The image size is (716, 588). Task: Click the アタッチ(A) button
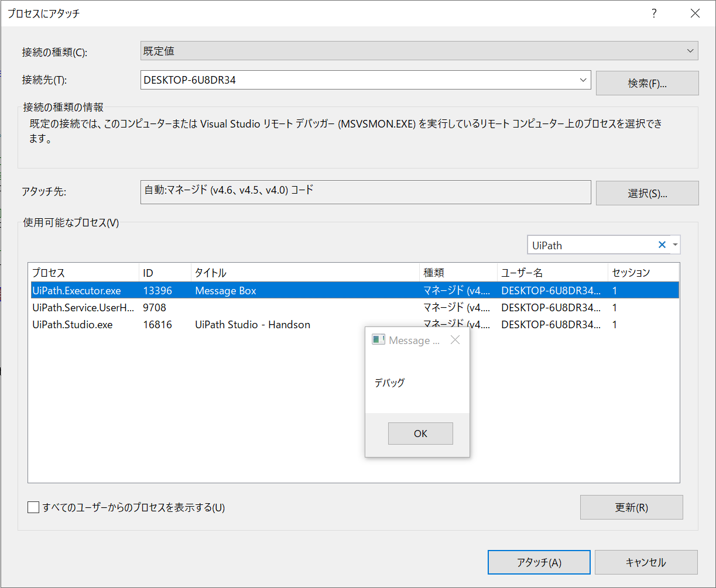(539, 562)
